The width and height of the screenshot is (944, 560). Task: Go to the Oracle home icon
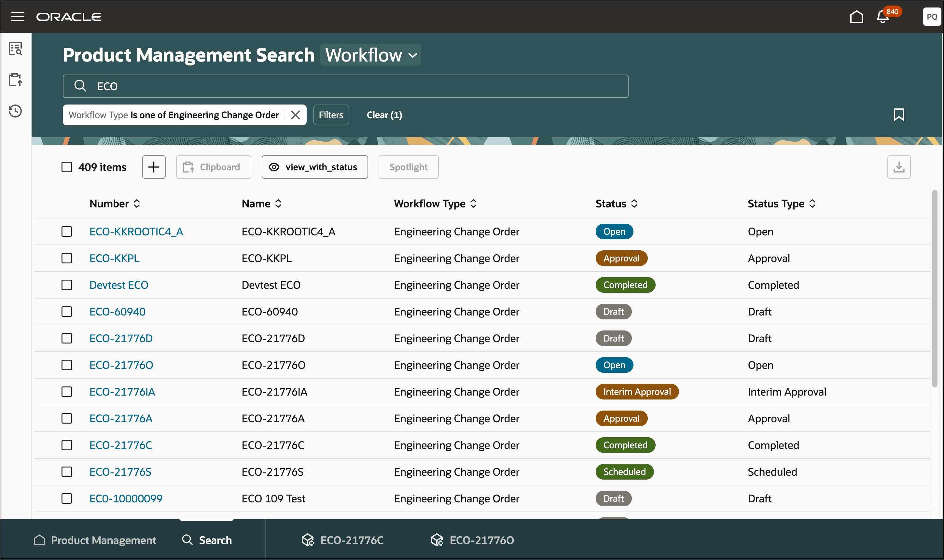[856, 17]
